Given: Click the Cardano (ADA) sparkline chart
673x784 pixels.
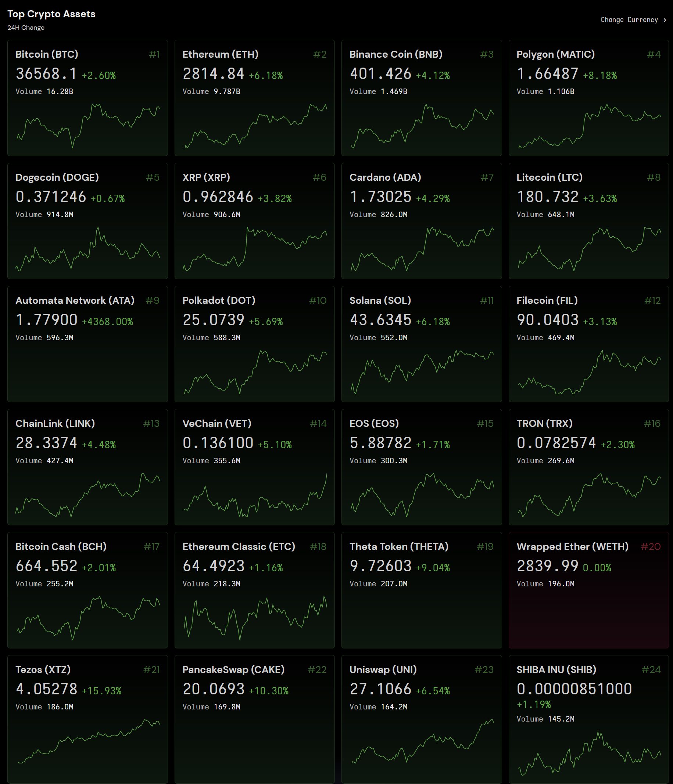Looking at the screenshot, I should pos(422,249).
